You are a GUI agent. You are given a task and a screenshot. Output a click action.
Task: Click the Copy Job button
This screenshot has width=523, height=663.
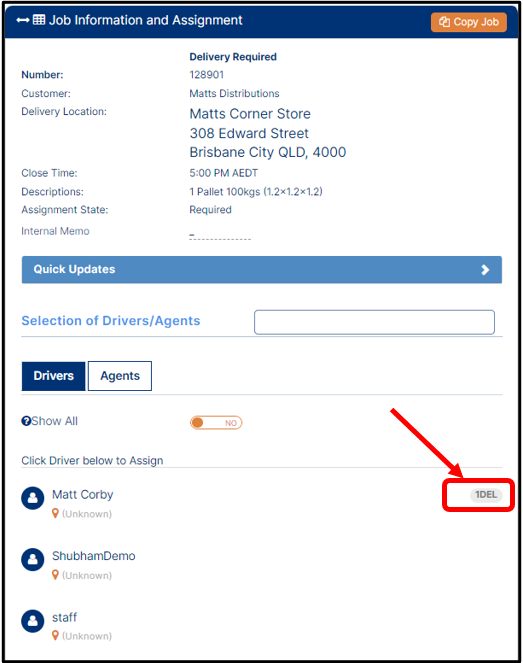pos(468,22)
